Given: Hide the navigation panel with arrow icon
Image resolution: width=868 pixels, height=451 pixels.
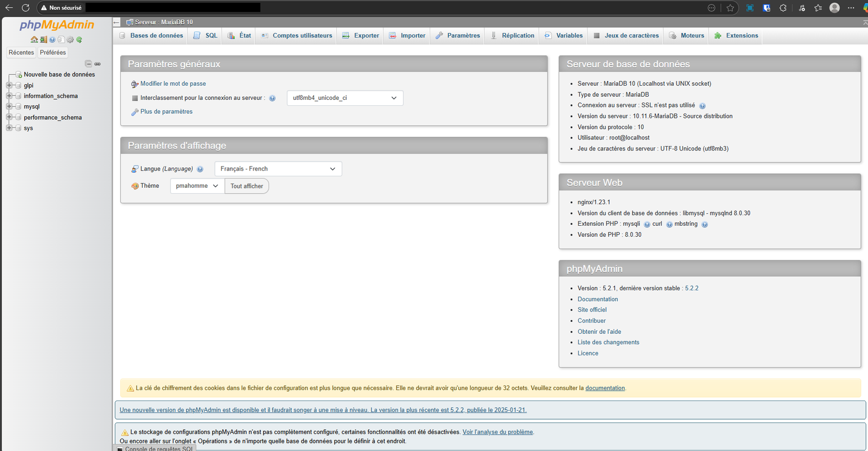Looking at the screenshot, I should [117, 22].
